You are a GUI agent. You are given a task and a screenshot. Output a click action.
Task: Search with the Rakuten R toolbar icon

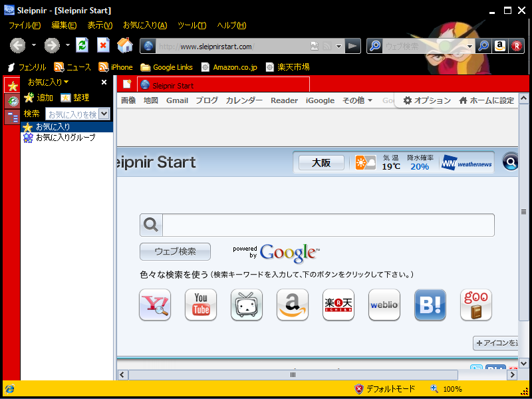[517, 46]
